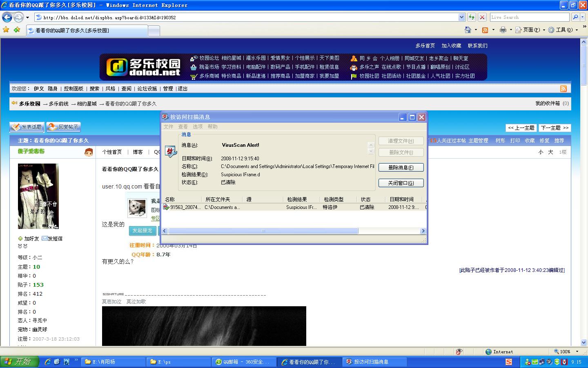This screenshot has width=588, height=368.
Task: Open the 工具 tools dropdown menu
Action: point(563,30)
